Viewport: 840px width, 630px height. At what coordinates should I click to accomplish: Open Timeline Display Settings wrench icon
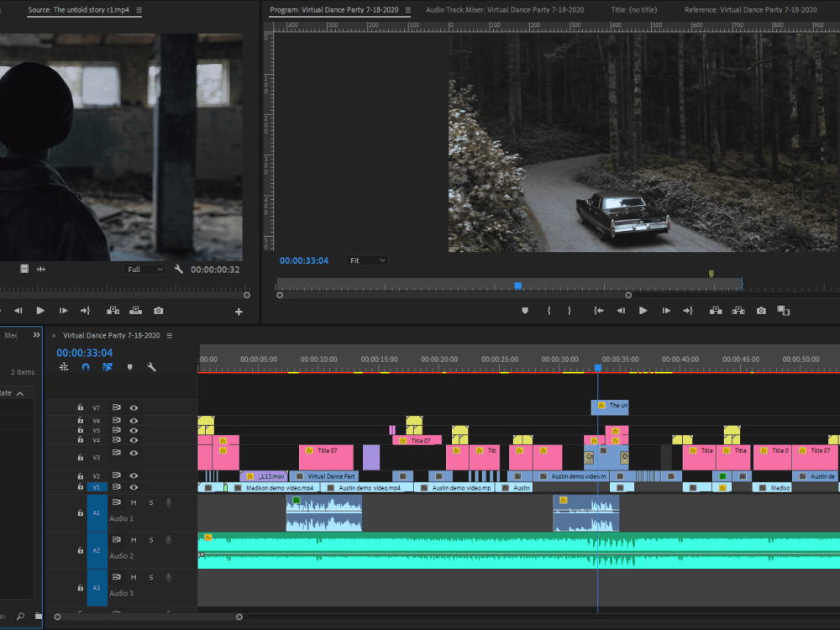(x=153, y=367)
